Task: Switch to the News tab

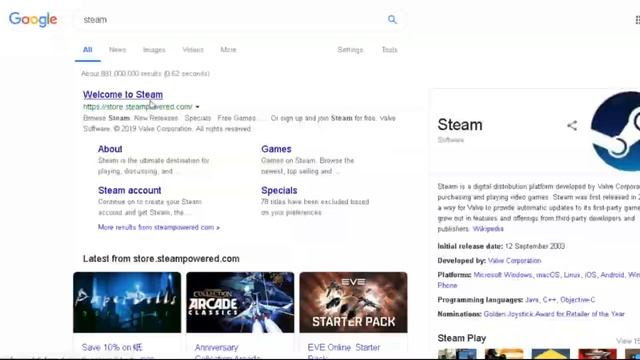Action: tap(117, 50)
